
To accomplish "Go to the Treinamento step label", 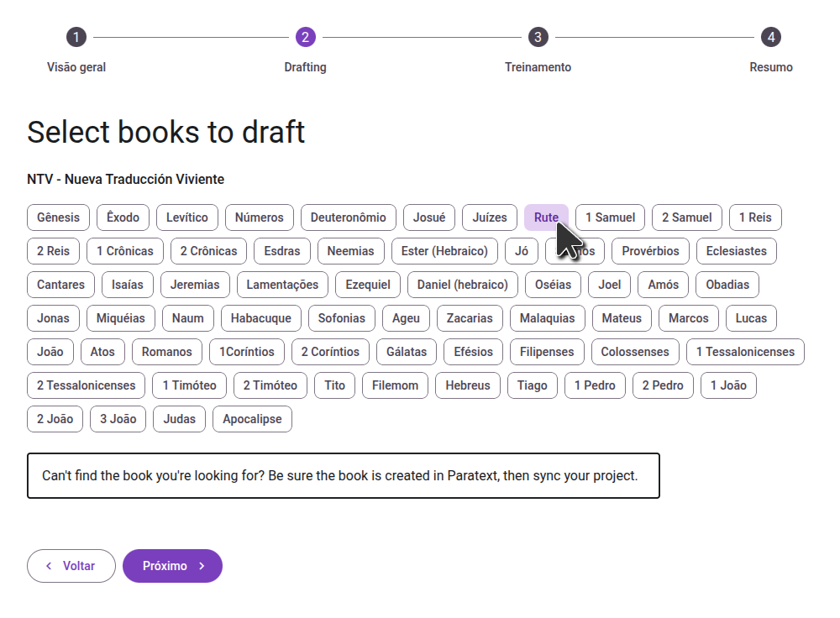I will pos(538,67).
